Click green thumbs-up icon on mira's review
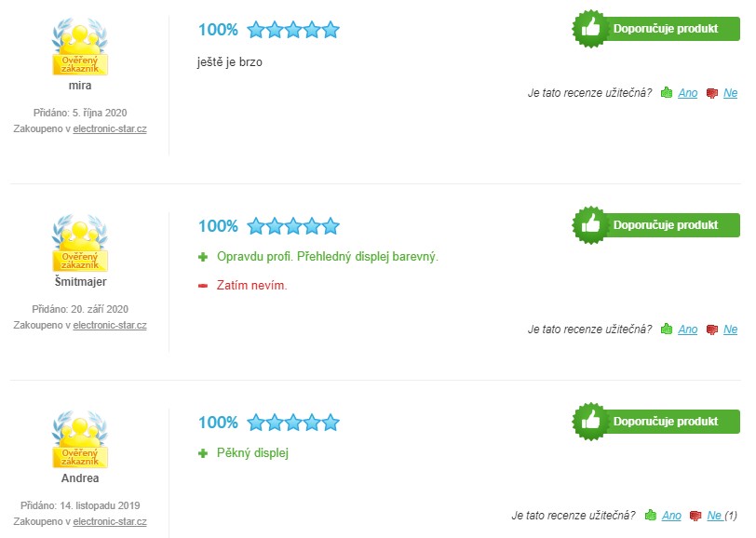Viewport: 756px width, 538px height. coord(667,92)
